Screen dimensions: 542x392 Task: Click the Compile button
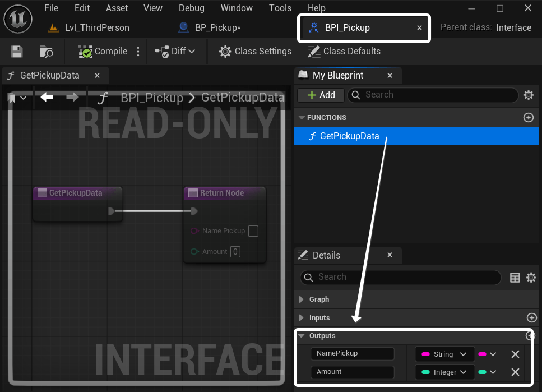pyautogui.click(x=104, y=52)
